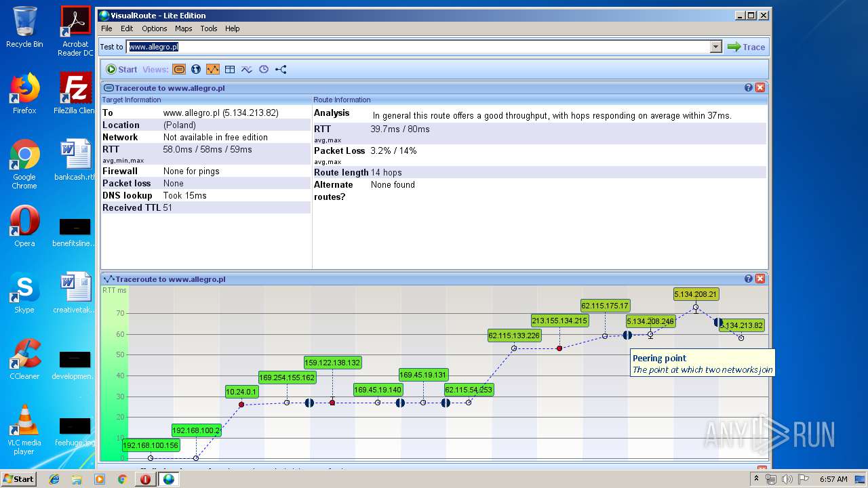The width and height of the screenshot is (868, 488).
Task: Click the 169.254.155.162 hop label
Action: pos(287,378)
